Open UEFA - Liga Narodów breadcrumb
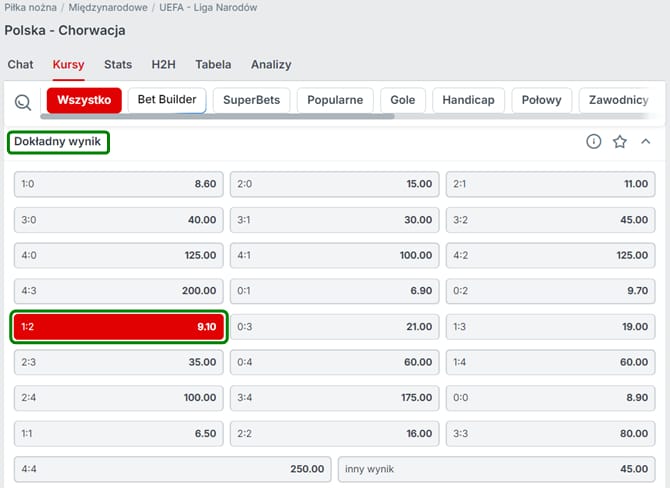This screenshot has width=670, height=488. tap(208, 7)
